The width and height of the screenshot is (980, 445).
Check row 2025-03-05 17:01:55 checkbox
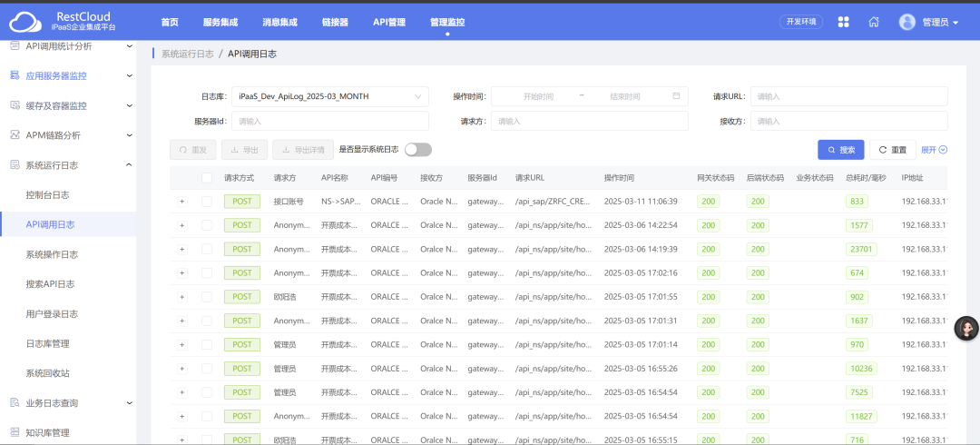tap(207, 297)
